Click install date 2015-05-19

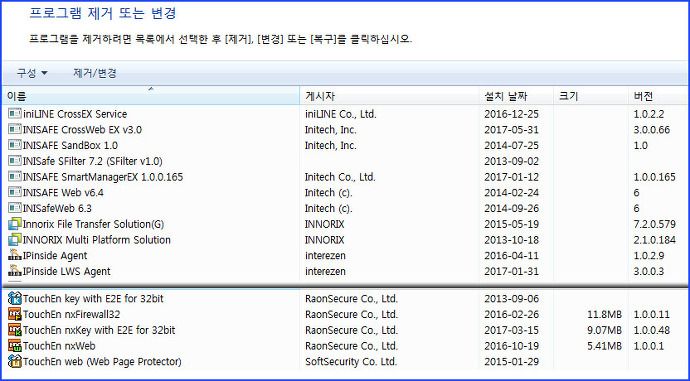click(x=511, y=224)
